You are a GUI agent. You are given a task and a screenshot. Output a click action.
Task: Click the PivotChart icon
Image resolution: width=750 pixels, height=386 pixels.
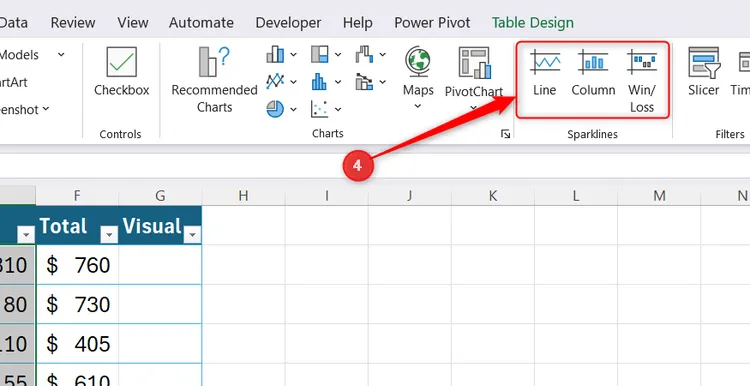(x=474, y=63)
